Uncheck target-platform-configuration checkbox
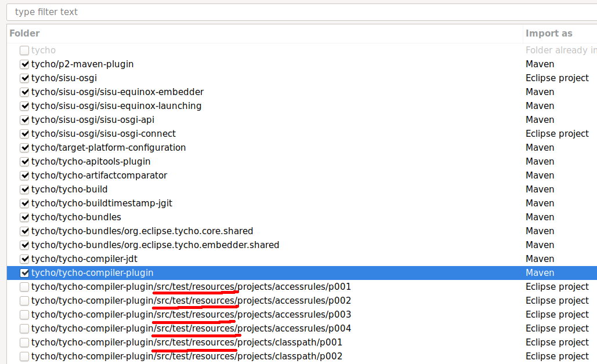The width and height of the screenshot is (597, 364). tap(24, 148)
